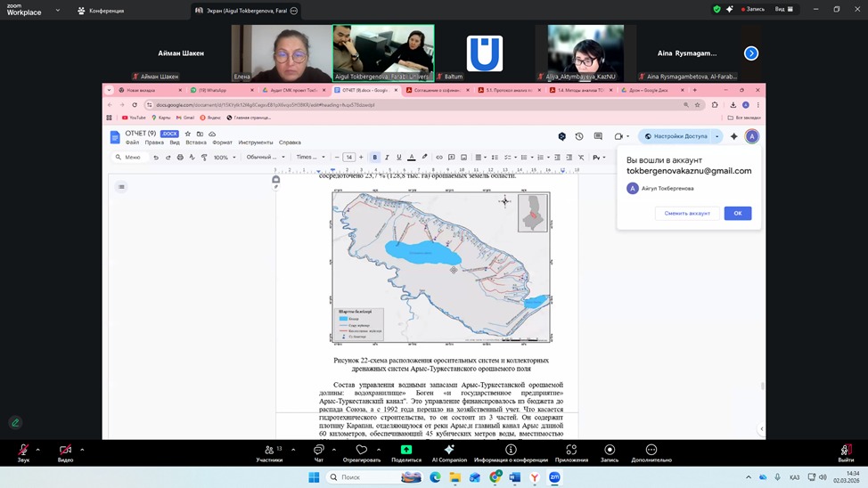Open the Отреагировать reactions menu
Screen dimensions: 868x488
361,451
